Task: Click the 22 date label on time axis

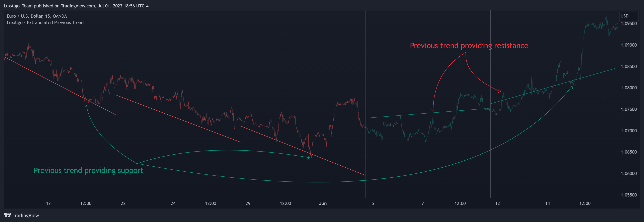Action: coord(123,204)
